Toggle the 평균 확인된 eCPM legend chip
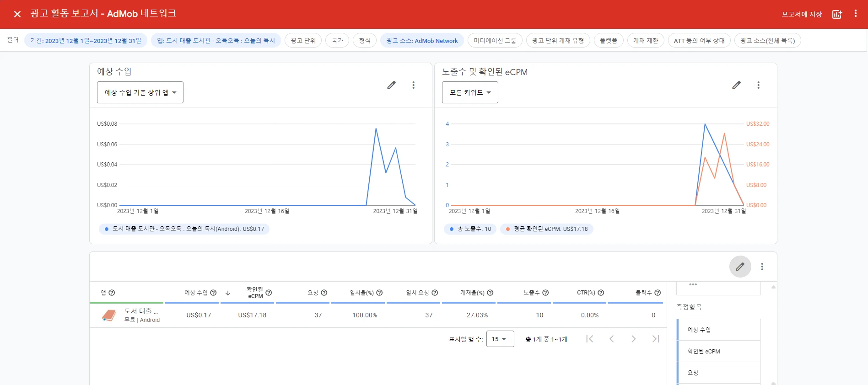Screen dimensions: 868x385 [546, 229]
